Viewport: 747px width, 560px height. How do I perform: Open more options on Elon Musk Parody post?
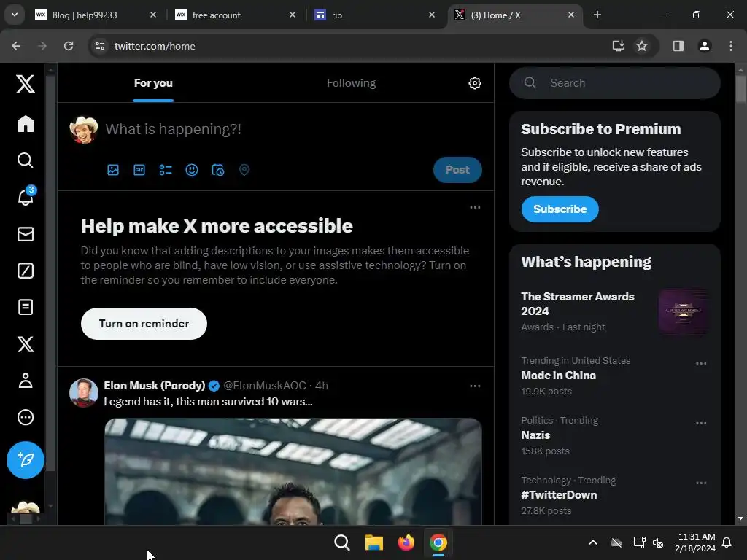[475, 386]
